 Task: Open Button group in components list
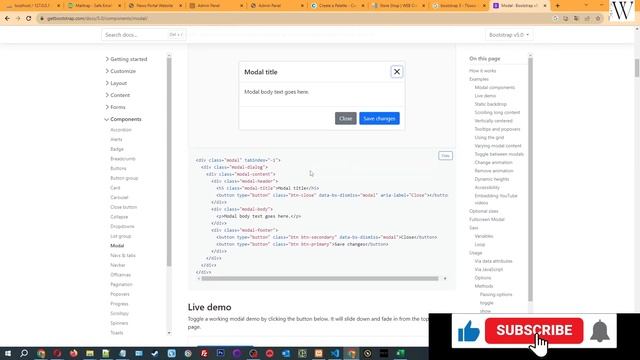point(124,178)
